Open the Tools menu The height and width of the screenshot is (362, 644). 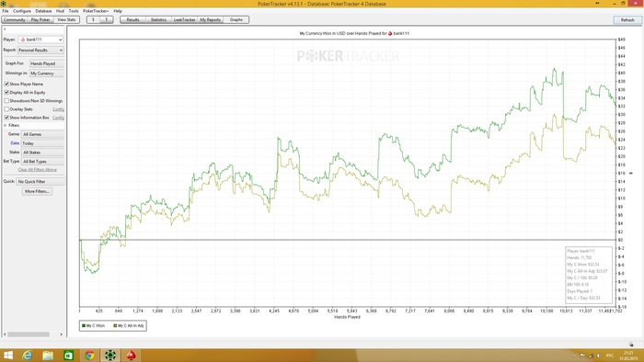click(74, 11)
